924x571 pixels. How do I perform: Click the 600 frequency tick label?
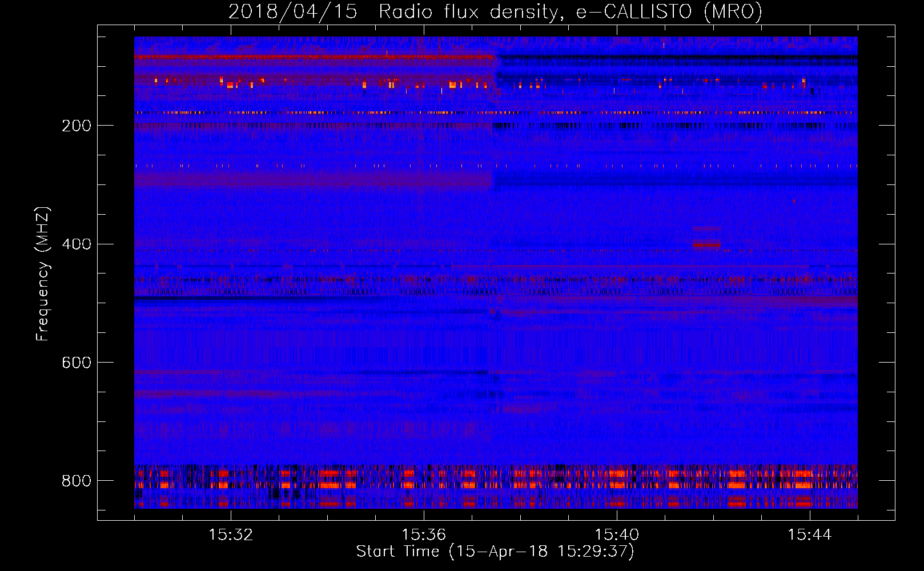[x=77, y=363]
